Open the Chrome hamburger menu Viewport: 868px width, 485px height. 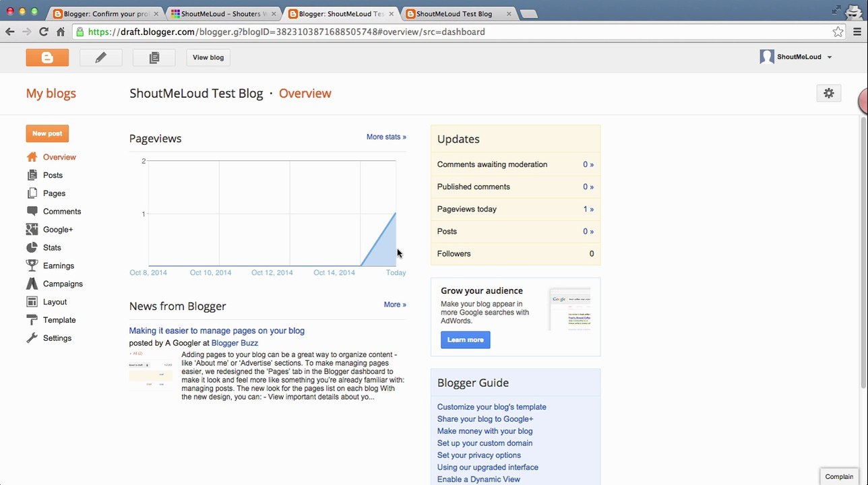(858, 32)
